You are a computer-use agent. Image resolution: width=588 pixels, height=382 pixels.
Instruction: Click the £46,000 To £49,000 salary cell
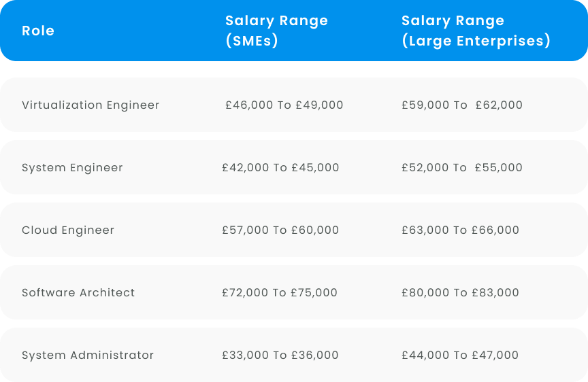pos(284,105)
